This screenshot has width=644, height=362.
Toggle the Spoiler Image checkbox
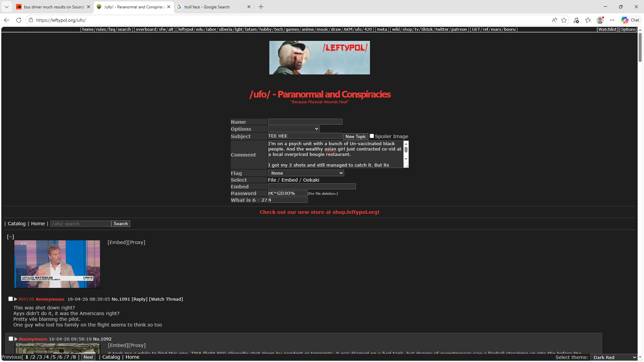coord(372,136)
